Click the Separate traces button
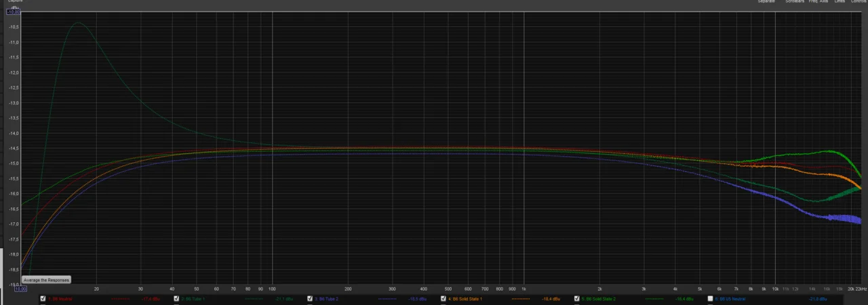Image resolution: width=868 pixels, height=305 pixels. coord(766,1)
